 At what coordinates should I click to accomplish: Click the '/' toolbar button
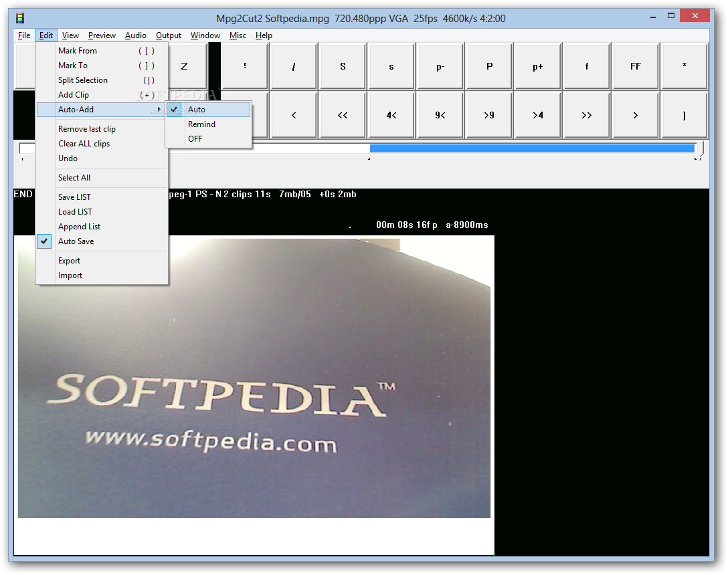tap(294, 66)
